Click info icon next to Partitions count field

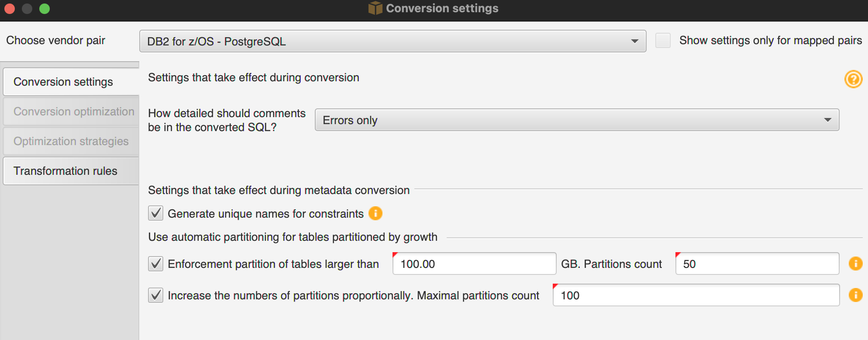coord(855,264)
